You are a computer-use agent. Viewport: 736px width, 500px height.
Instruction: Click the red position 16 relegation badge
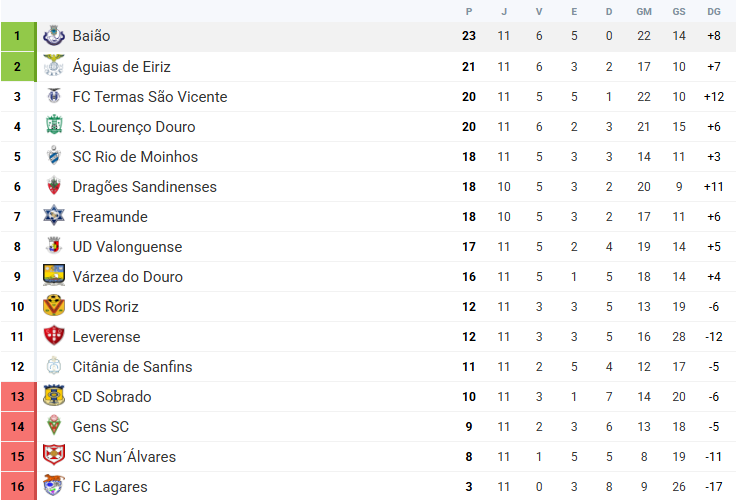(x=17, y=487)
